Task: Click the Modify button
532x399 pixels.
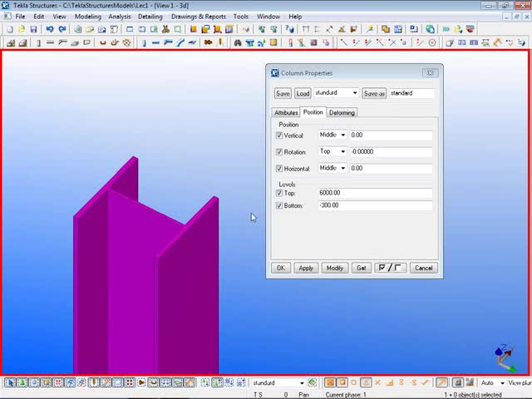Action: coord(335,268)
